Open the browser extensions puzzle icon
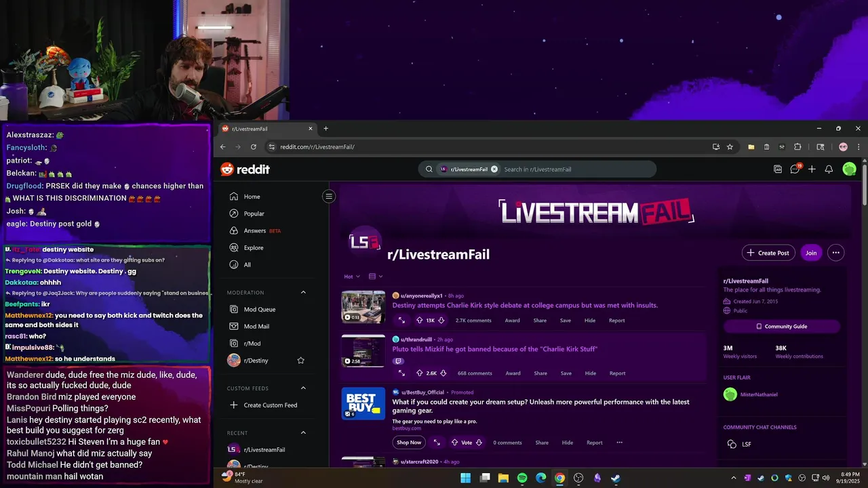This screenshot has width=868, height=488. tap(797, 146)
